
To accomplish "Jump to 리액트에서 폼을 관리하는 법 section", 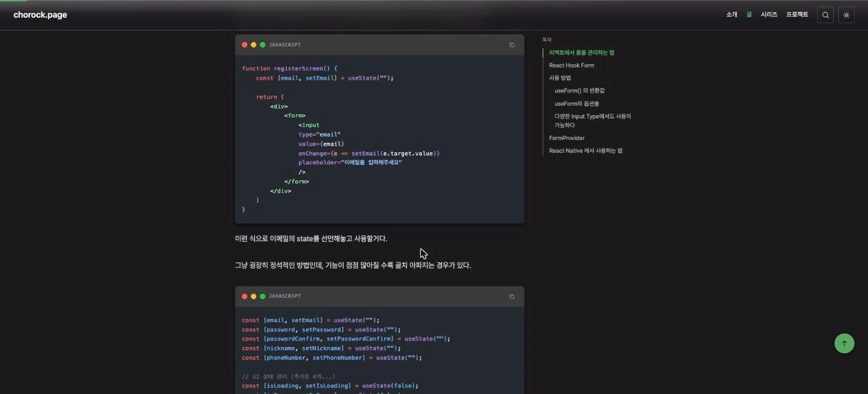I will (x=581, y=53).
